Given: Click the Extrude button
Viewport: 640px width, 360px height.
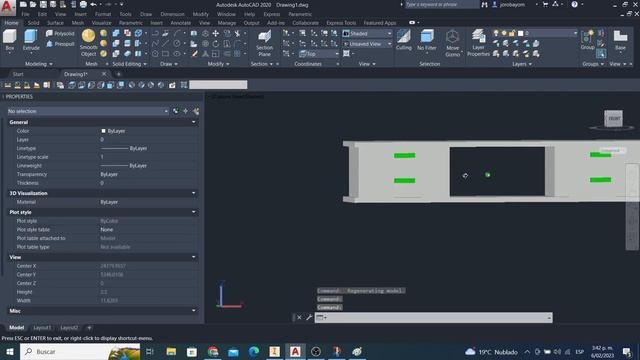Looking at the screenshot, I should click(31, 40).
